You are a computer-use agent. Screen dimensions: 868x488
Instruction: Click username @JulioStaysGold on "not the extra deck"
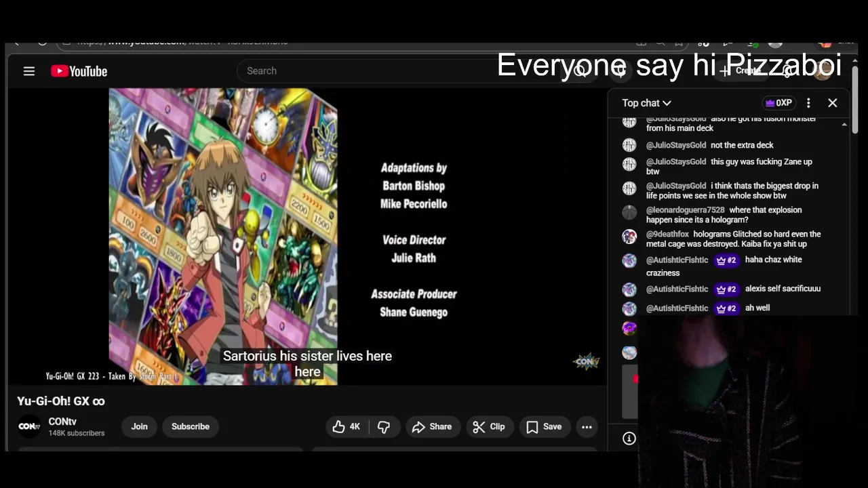tap(676, 145)
